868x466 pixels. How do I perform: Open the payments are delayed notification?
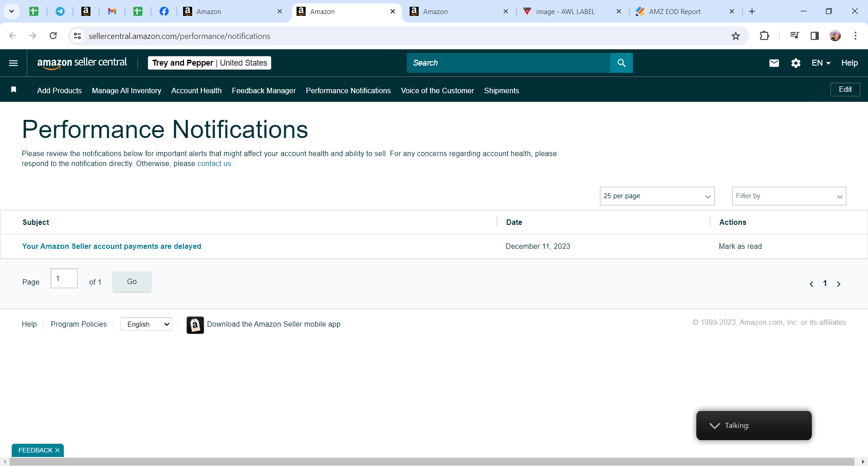pyautogui.click(x=112, y=246)
